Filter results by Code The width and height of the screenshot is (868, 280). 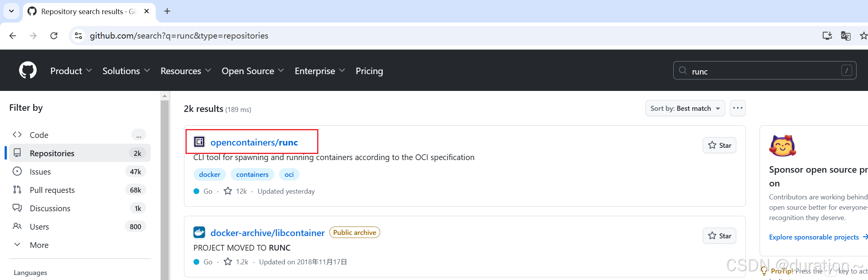pyautogui.click(x=80, y=135)
